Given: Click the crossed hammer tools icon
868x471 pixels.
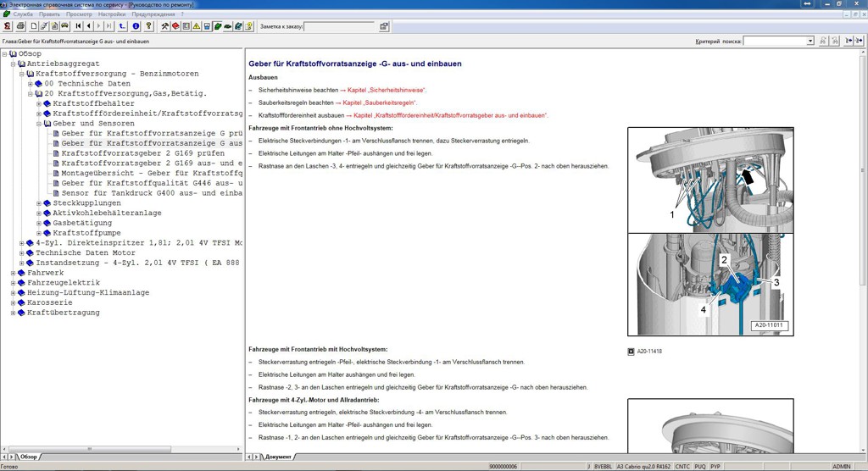Looking at the screenshot, I should [x=165, y=26].
